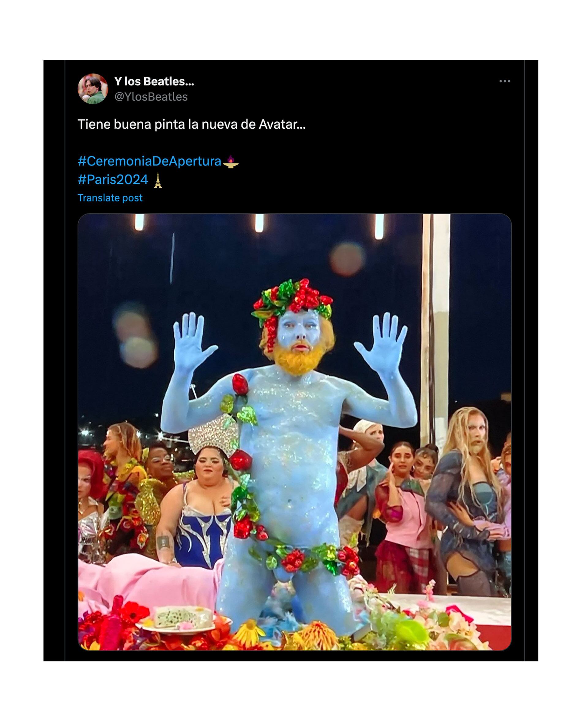Click the Y los Beatles profile avatar
The width and height of the screenshot is (588, 715).
[x=93, y=89]
